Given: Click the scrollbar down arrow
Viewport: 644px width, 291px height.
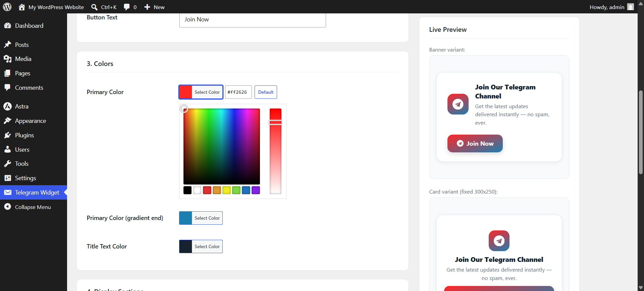Looking at the screenshot, I should tap(641, 288).
